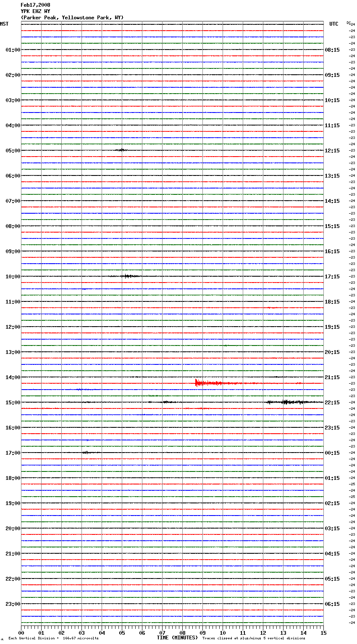Select the 19:00 MST time label
357x644 pixels.
[13, 503]
